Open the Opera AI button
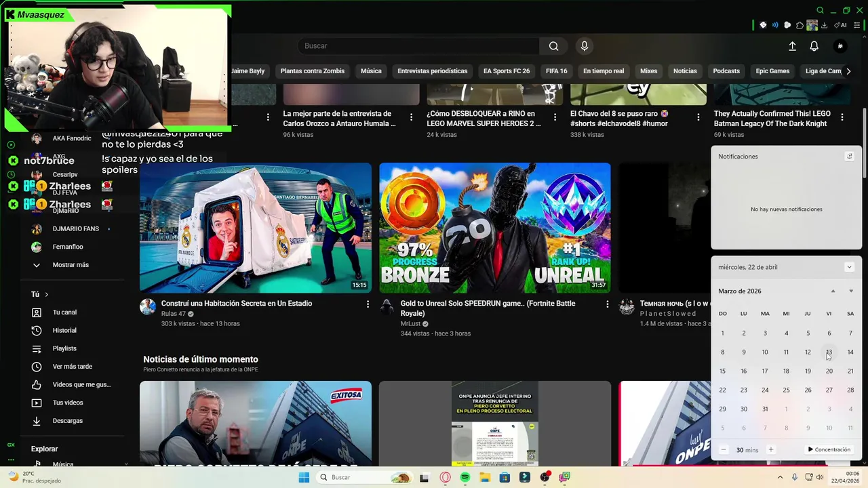Image resolution: width=868 pixels, height=488 pixels. pos(841,25)
